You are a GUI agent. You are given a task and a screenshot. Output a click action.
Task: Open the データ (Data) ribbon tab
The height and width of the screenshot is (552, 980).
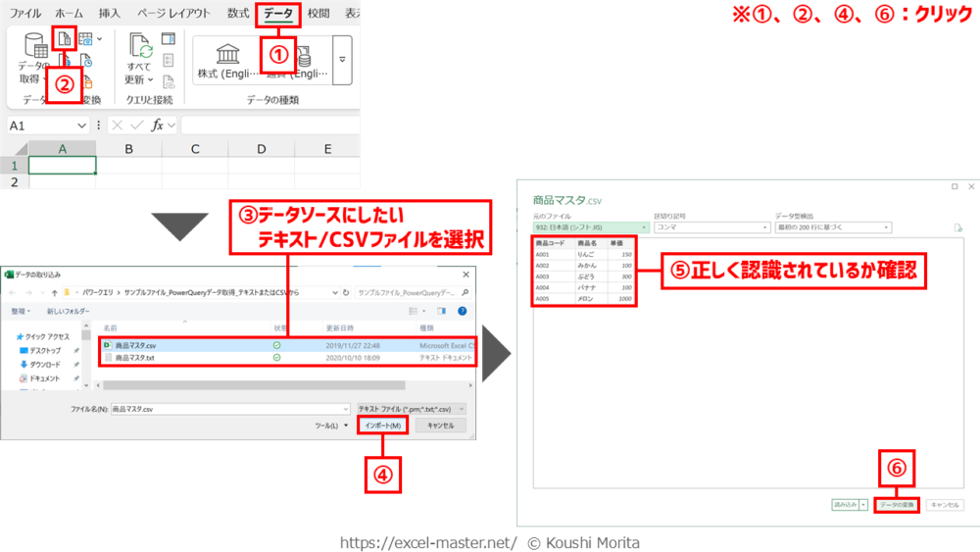278,14
